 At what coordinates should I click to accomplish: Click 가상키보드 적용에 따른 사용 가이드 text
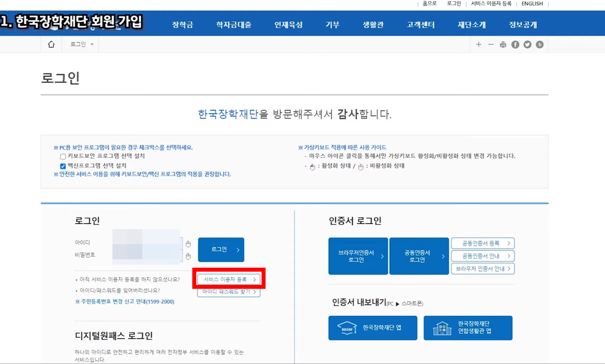[342, 147]
